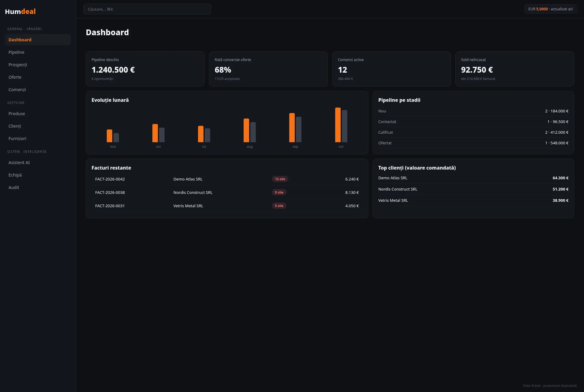Click the orange bar for oct
584x392 pixels.
click(338, 125)
